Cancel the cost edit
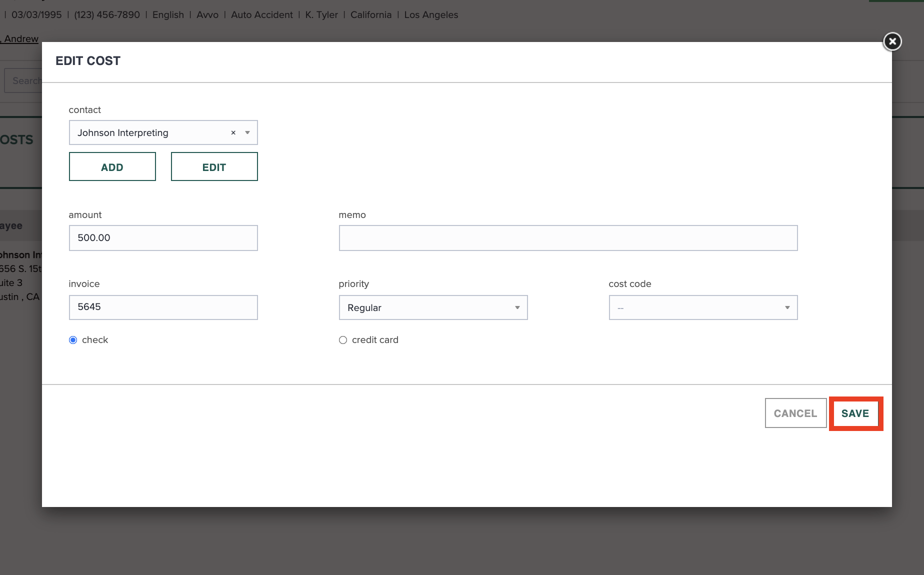 [795, 413]
